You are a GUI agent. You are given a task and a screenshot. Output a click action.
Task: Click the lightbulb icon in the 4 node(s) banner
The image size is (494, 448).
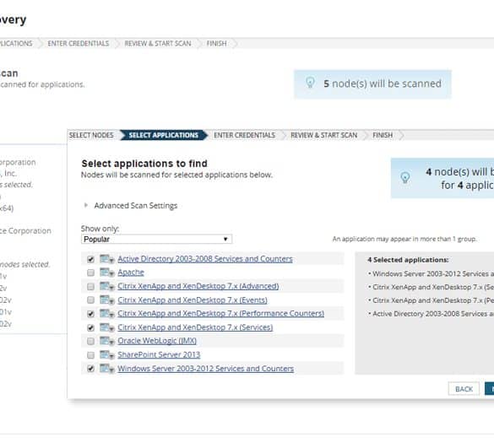click(405, 177)
